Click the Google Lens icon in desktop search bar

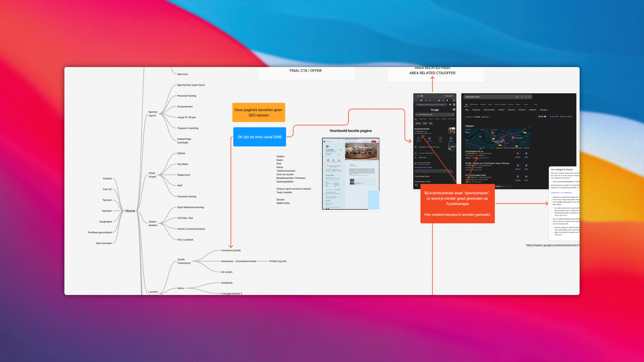tap(525, 97)
